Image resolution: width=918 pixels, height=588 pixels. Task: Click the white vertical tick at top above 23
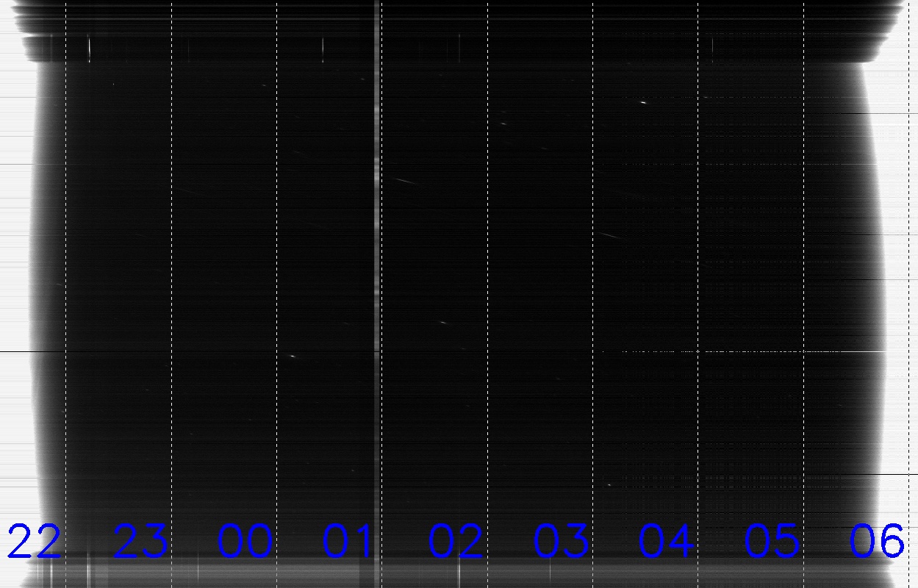tap(90, 49)
